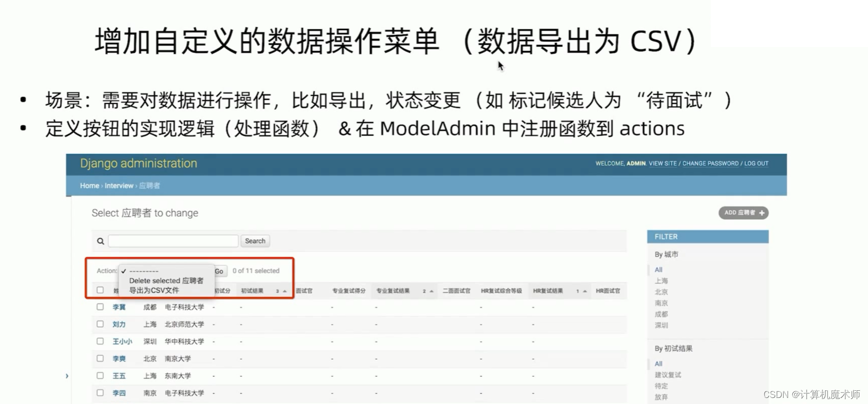Open applicant 刘力 name link
This screenshot has width=868, height=404.
click(x=119, y=324)
